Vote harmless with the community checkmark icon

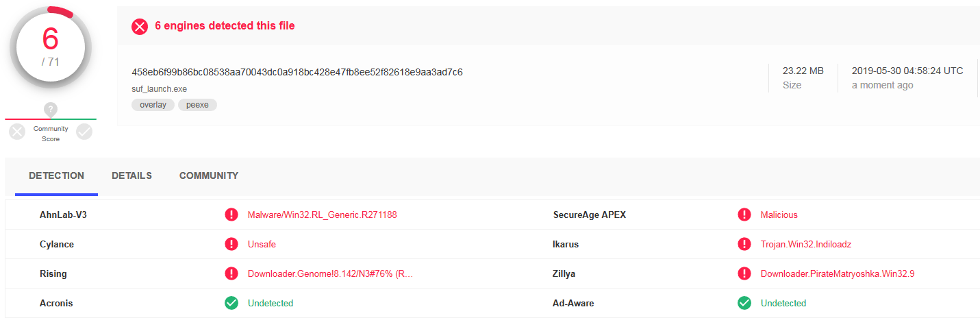[x=84, y=132]
